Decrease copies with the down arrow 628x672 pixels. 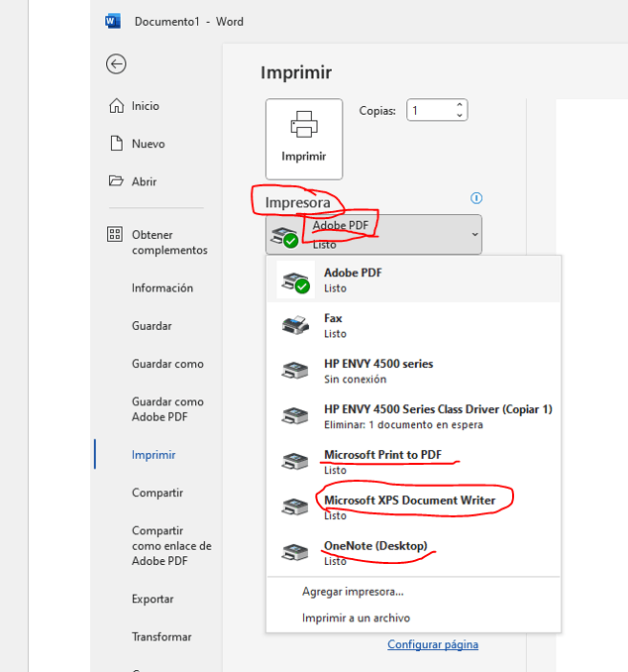(x=460, y=115)
